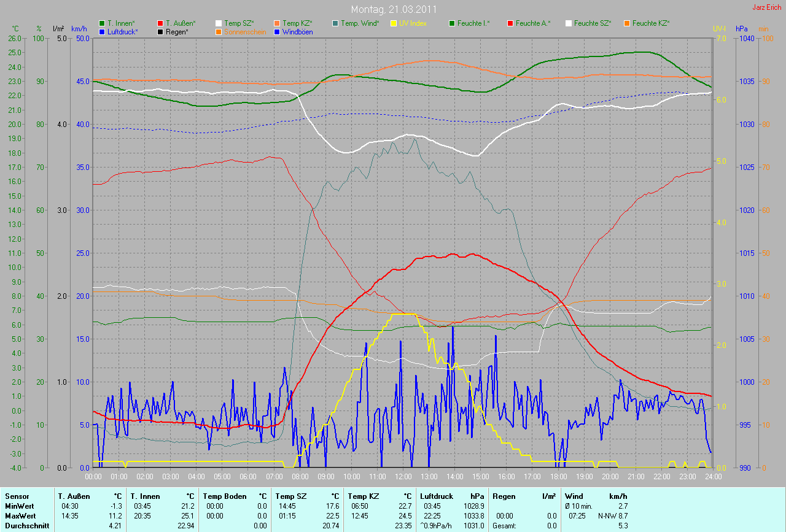Click the Temp SZ minimum value '17.6'
This screenshot has width=786, height=532.
click(x=332, y=506)
